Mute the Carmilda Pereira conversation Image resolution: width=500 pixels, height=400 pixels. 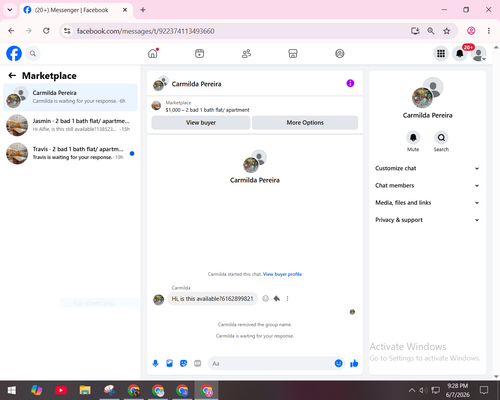click(413, 138)
